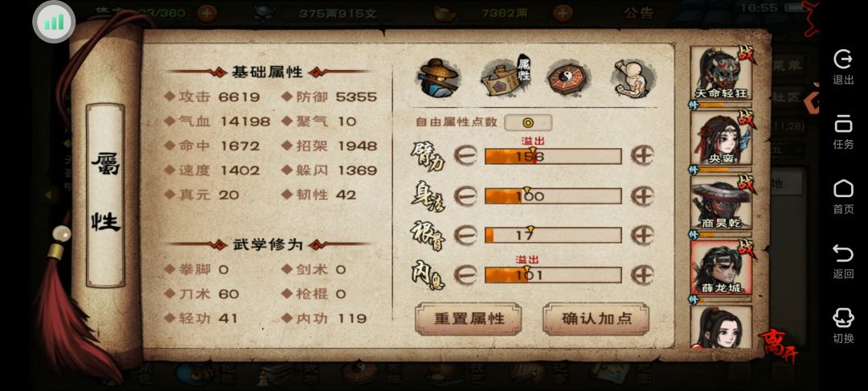Click the 首页 home icon

843,196
